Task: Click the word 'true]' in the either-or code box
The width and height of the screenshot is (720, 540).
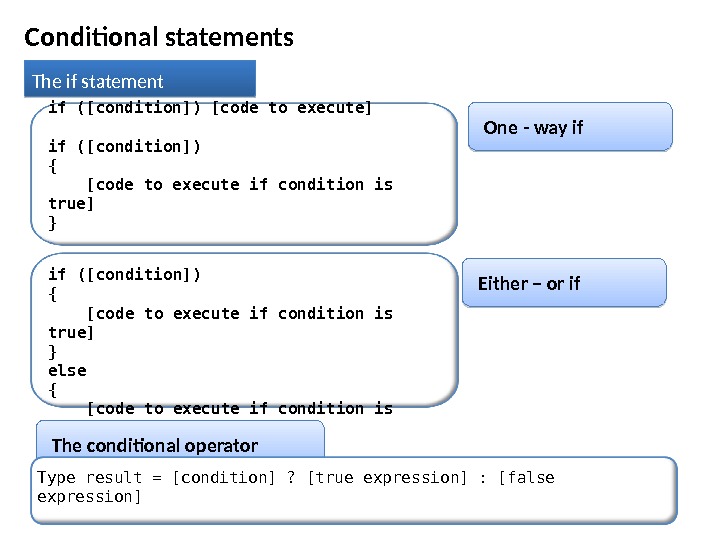Action: [71, 332]
